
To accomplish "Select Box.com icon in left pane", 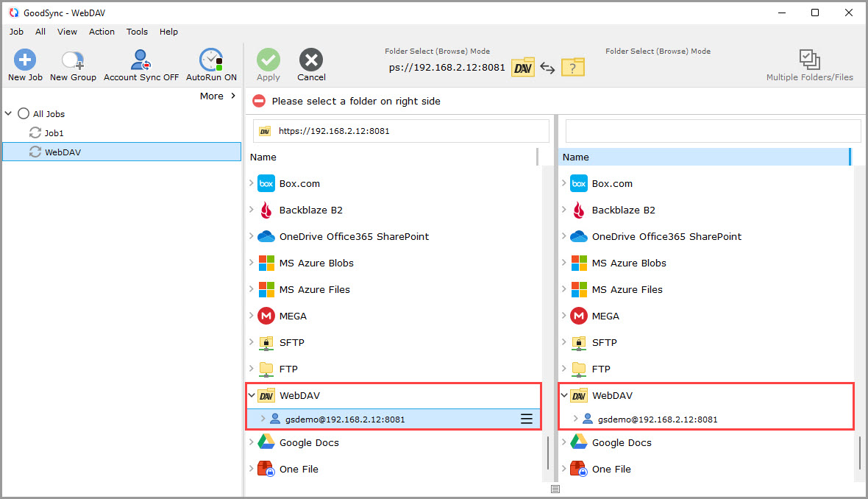I will click(x=266, y=183).
